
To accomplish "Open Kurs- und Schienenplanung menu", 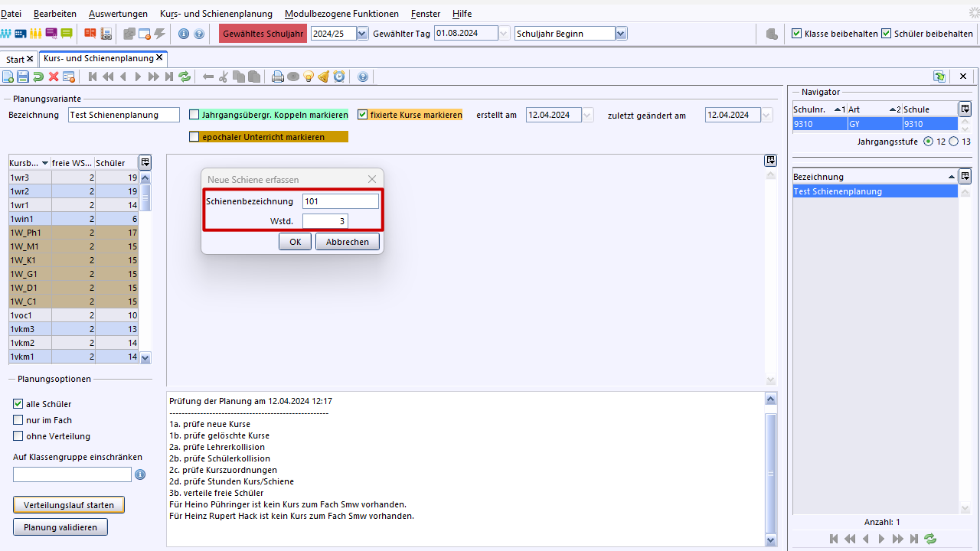I will point(216,14).
